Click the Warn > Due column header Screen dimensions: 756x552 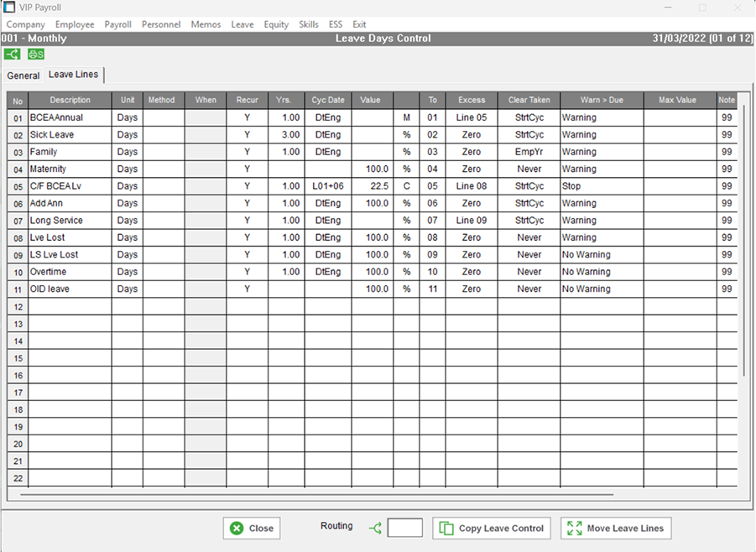click(x=602, y=100)
